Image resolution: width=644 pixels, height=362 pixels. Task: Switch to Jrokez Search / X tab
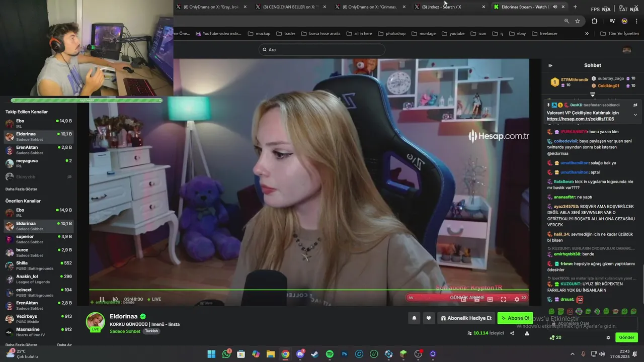pos(450,7)
